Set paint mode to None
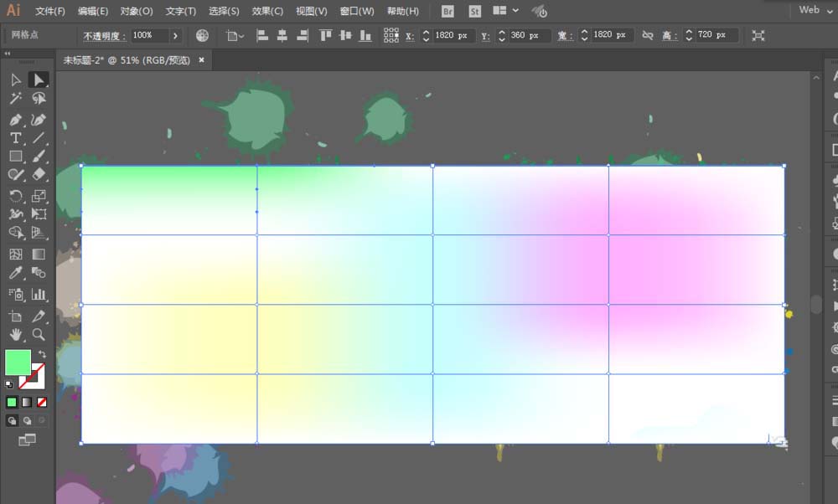This screenshot has height=504, width=838. (42, 403)
